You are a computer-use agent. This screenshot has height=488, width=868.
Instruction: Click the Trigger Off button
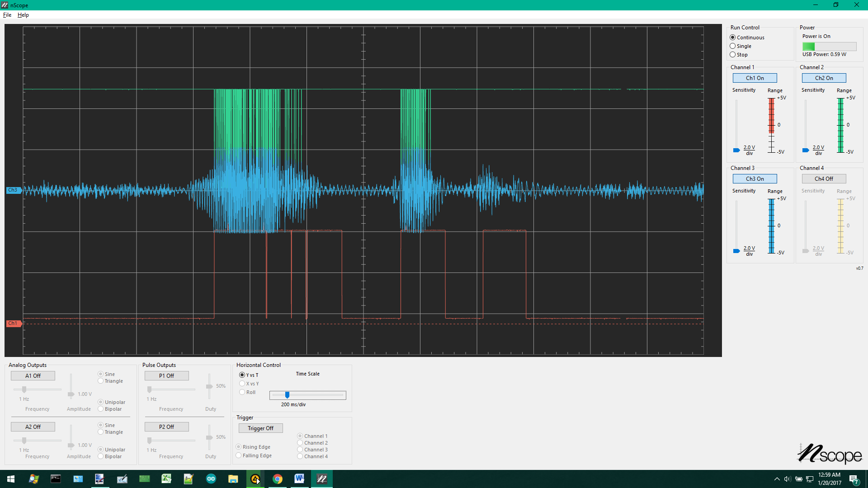pyautogui.click(x=260, y=428)
